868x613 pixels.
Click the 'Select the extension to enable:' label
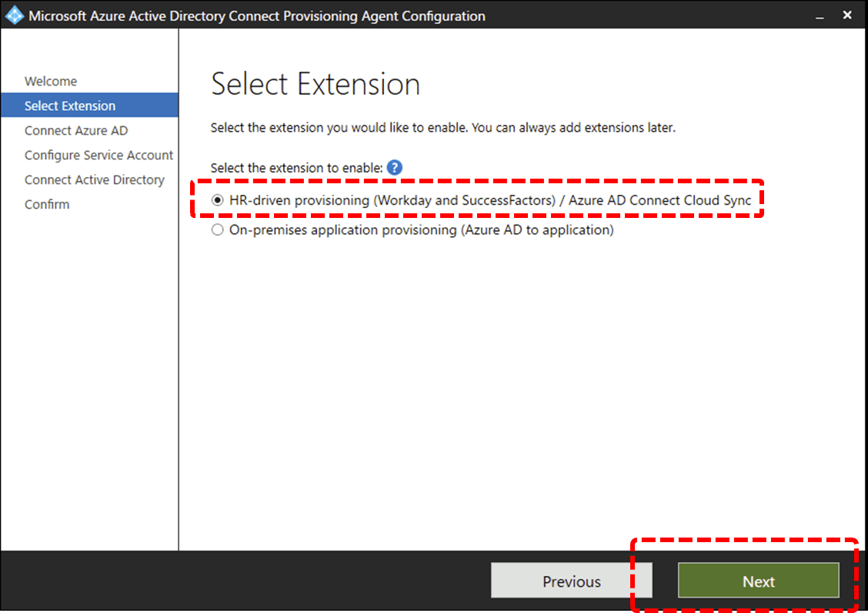[297, 168]
